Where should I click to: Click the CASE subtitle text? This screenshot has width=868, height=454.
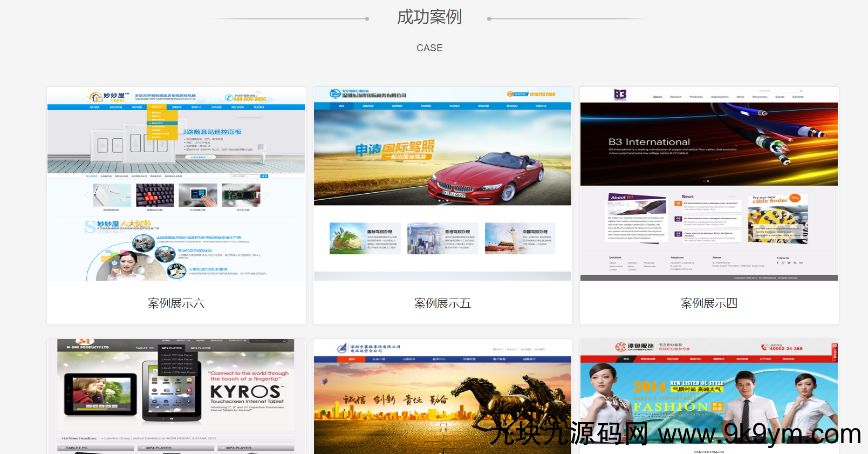tap(429, 48)
